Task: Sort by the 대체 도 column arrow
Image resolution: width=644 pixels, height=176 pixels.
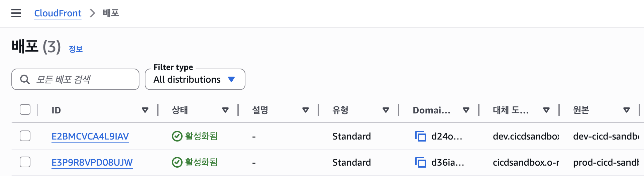Action: [x=546, y=110]
